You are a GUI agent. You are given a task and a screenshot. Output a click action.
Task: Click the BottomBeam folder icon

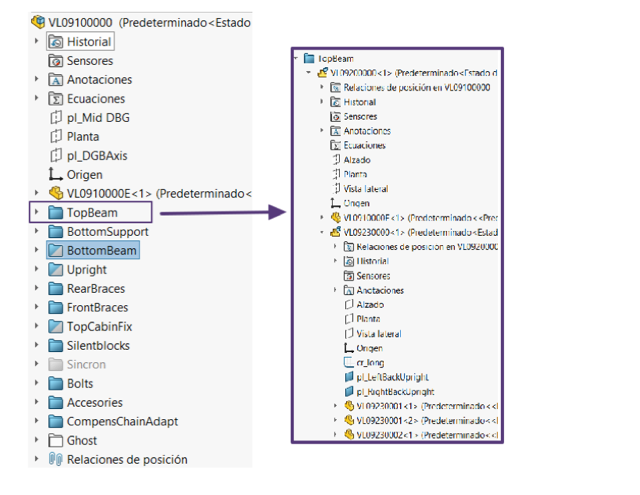click(x=56, y=251)
